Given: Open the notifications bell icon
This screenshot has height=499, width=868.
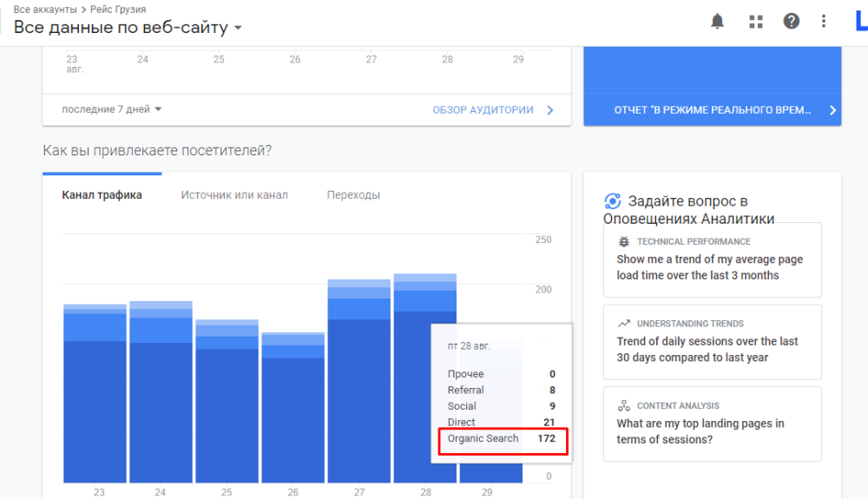Looking at the screenshot, I should click(717, 22).
